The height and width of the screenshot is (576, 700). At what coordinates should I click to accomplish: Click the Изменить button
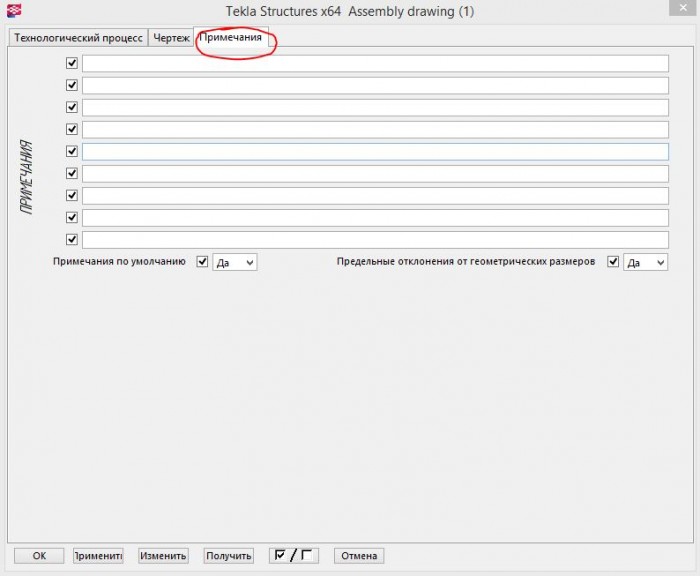click(163, 556)
